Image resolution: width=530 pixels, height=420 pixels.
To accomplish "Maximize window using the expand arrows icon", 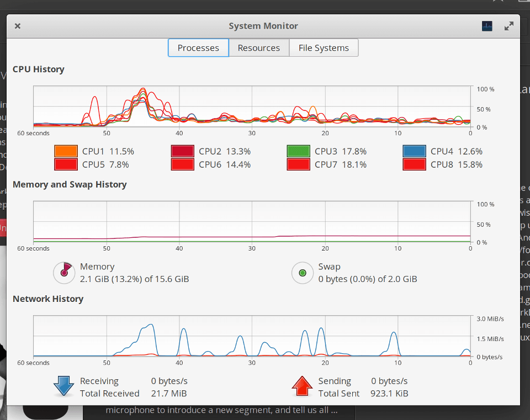I will [508, 26].
